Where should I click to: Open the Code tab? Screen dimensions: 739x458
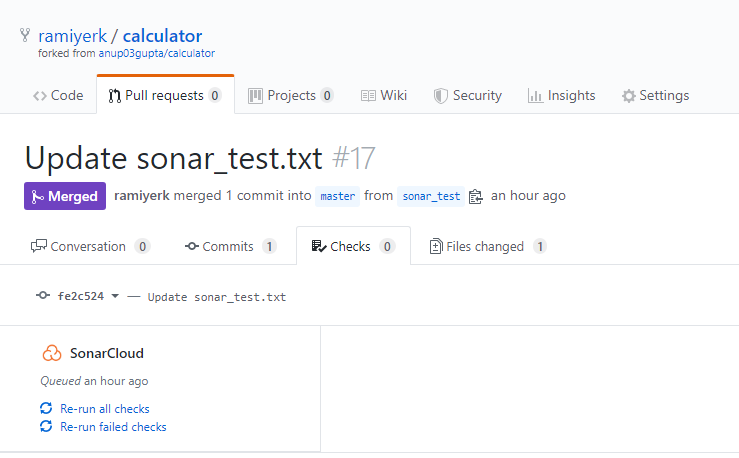(58, 96)
